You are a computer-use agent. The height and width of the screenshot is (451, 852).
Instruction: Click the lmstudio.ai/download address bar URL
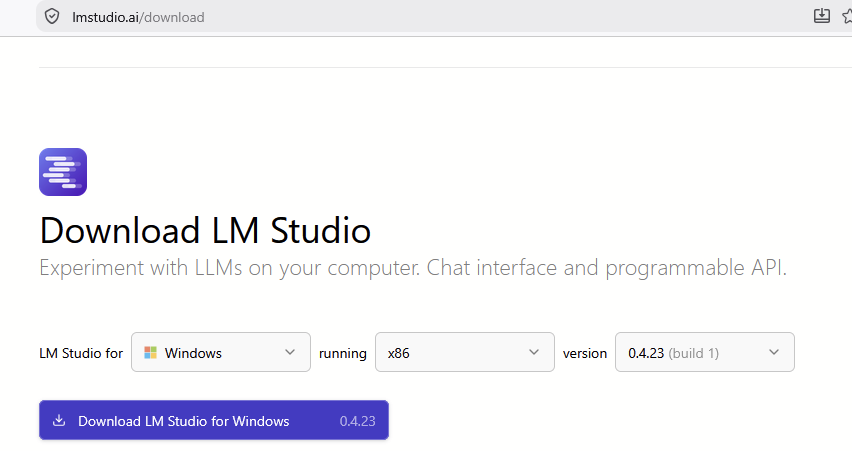pyautogui.click(x=138, y=17)
